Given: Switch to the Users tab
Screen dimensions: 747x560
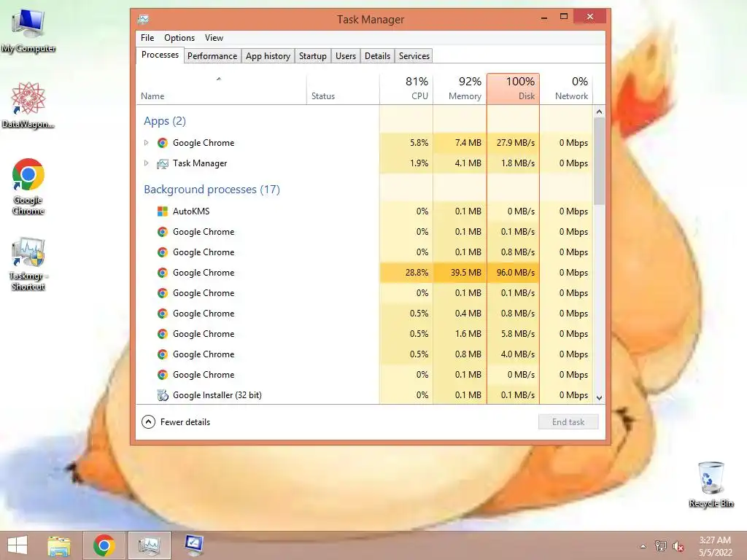Looking at the screenshot, I should click(345, 55).
